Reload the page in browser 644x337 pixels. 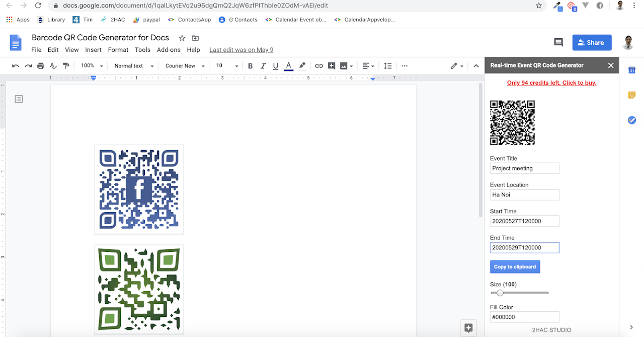pyautogui.click(x=38, y=6)
